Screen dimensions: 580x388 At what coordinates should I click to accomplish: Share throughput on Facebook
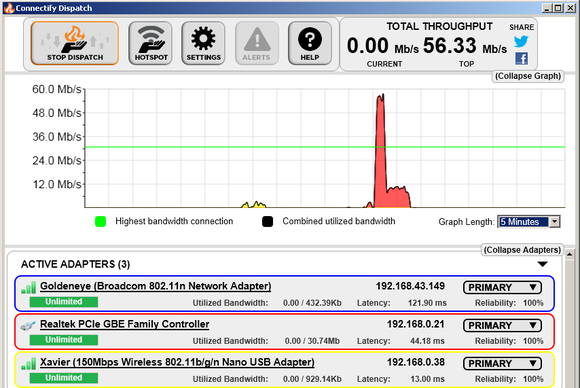[522, 58]
